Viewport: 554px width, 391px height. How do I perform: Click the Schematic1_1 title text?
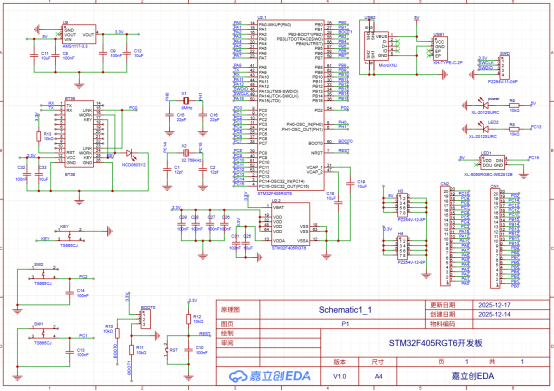pos(345,310)
